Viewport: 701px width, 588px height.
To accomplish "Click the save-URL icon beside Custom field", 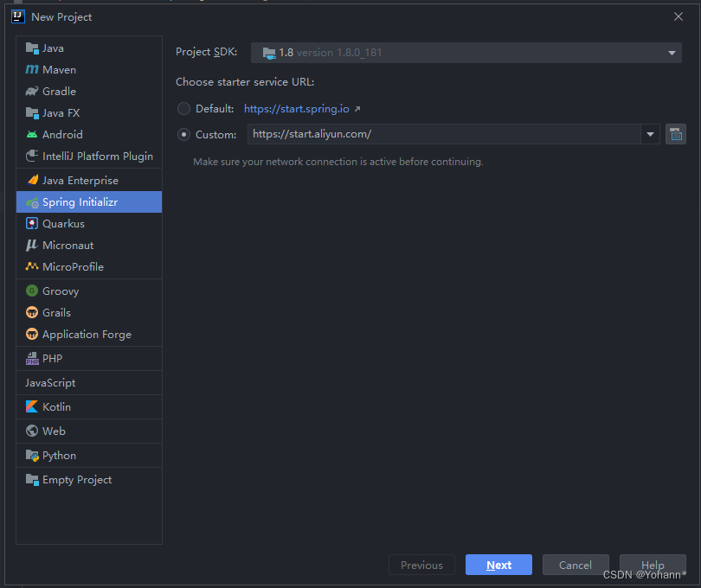I will tap(676, 134).
